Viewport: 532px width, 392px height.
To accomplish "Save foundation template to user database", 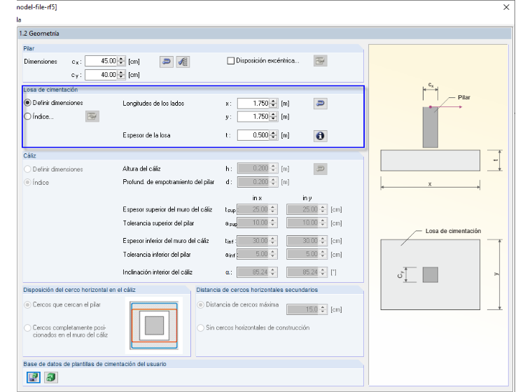I will pos(34,377).
